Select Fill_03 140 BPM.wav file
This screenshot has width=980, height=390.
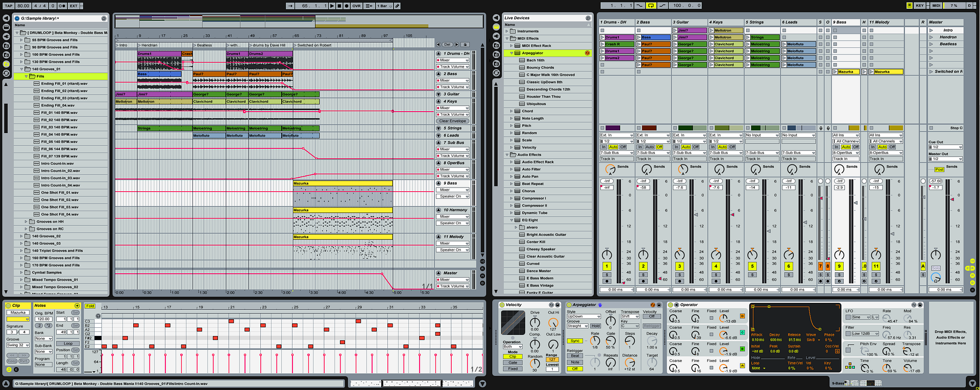59,127
